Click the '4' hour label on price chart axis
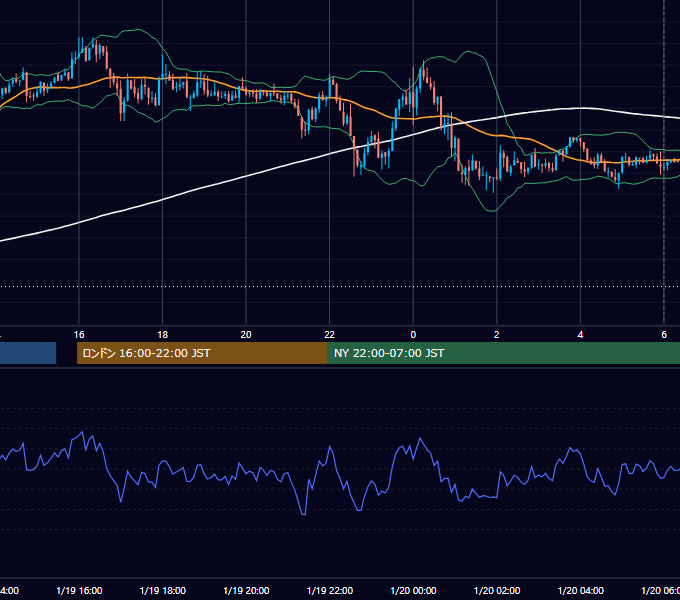 click(580, 335)
